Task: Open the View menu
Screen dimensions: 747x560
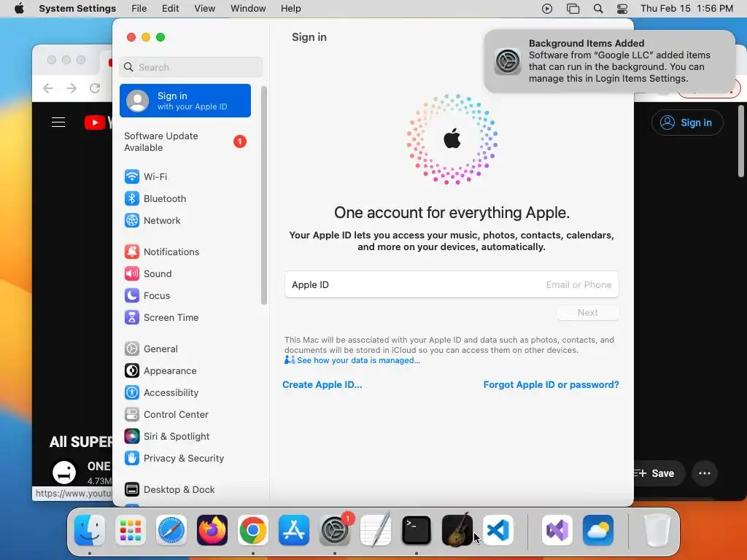Action: pyautogui.click(x=205, y=9)
